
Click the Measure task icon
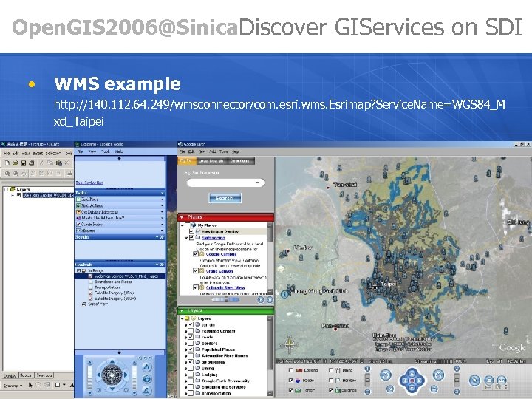pos(78,231)
